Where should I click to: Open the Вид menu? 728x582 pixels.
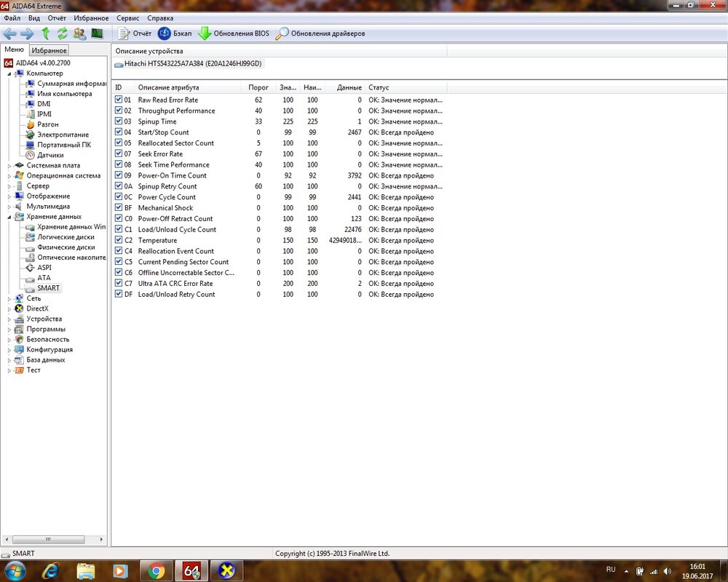pos(34,18)
